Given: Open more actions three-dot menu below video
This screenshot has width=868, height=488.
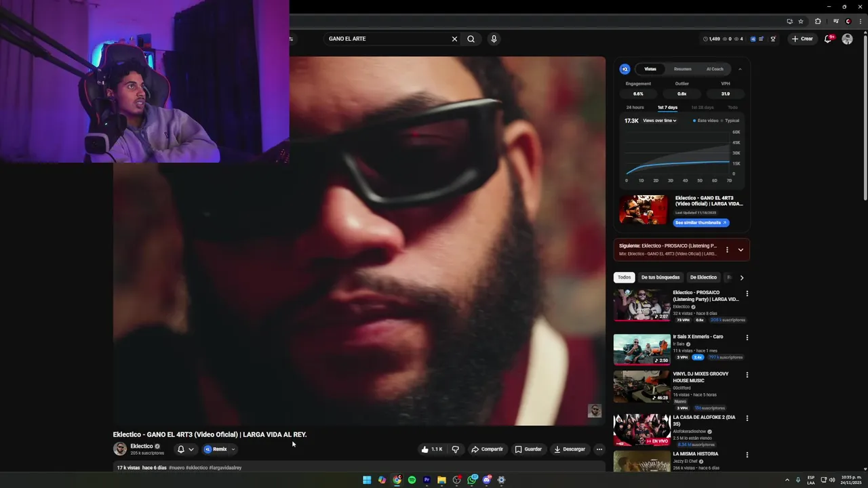Looking at the screenshot, I should [x=599, y=449].
